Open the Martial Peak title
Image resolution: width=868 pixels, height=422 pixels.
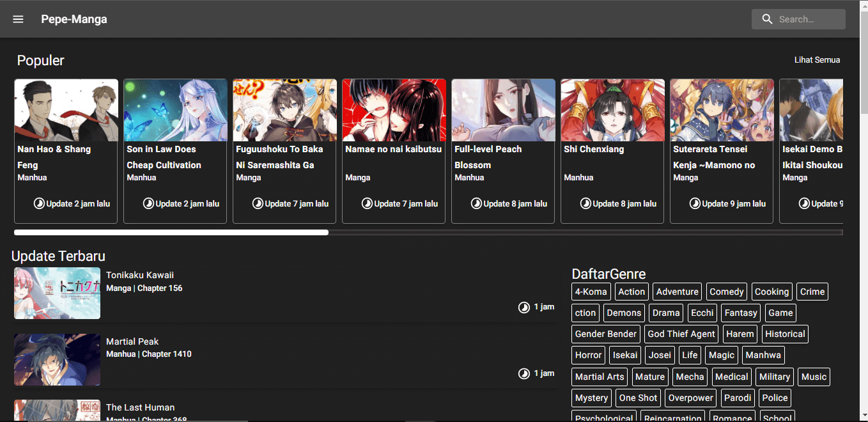(132, 341)
